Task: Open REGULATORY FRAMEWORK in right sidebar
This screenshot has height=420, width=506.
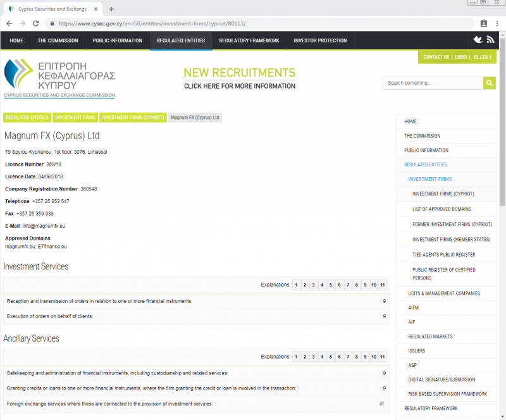Action: pos(446,409)
